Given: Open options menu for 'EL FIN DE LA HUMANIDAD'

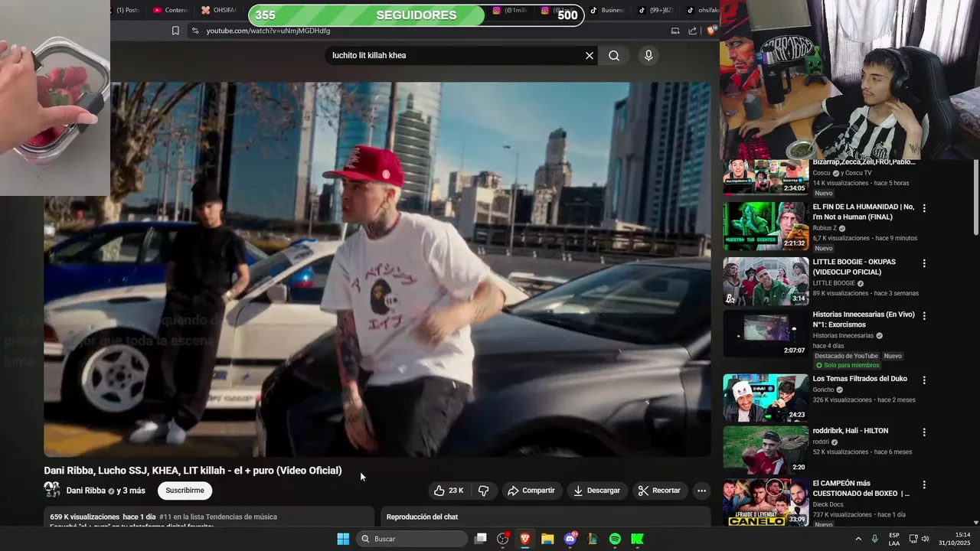Looking at the screenshot, I should coord(924,208).
